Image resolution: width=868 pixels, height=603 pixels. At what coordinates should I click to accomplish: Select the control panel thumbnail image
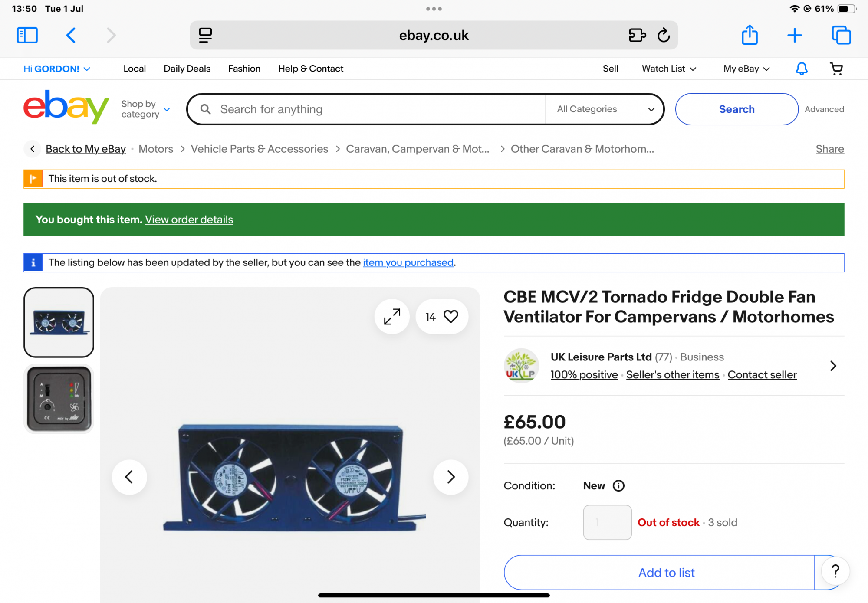coord(59,399)
